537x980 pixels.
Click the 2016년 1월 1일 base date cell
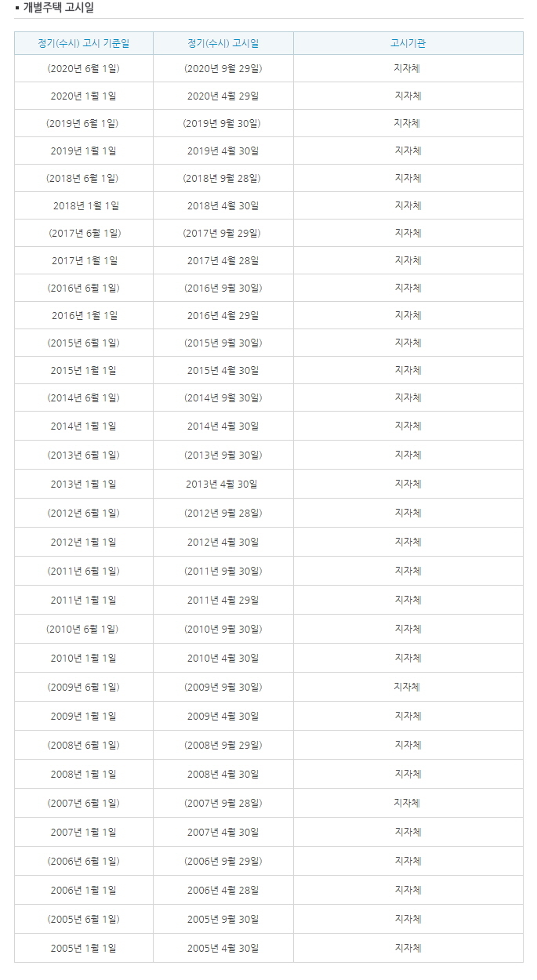pyautogui.click(x=84, y=315)
